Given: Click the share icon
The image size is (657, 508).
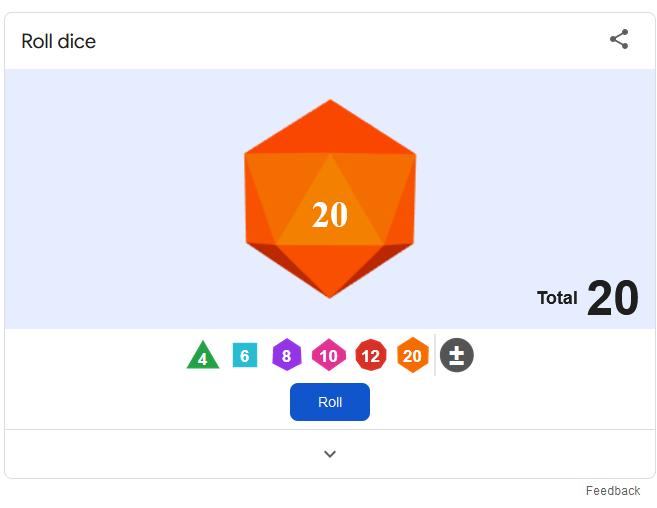Looking at the screenshot, I should tap(619, 39).
